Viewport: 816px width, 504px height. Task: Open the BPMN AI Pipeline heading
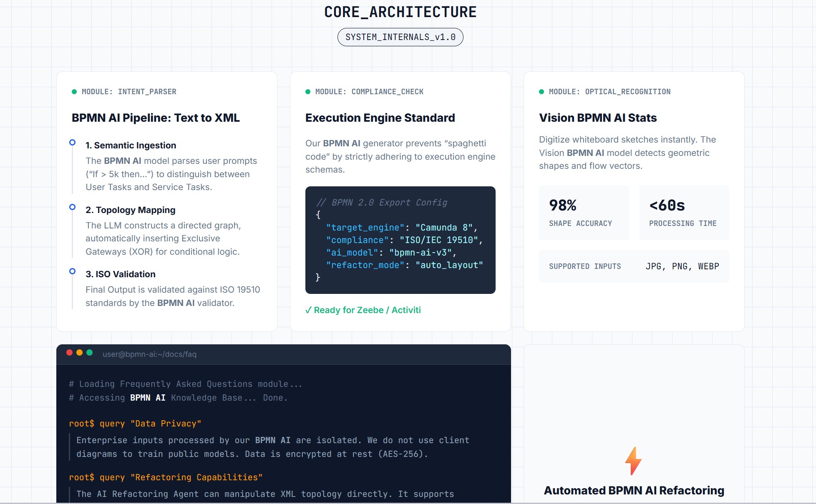pyautogui.click(x=156, y=118)
